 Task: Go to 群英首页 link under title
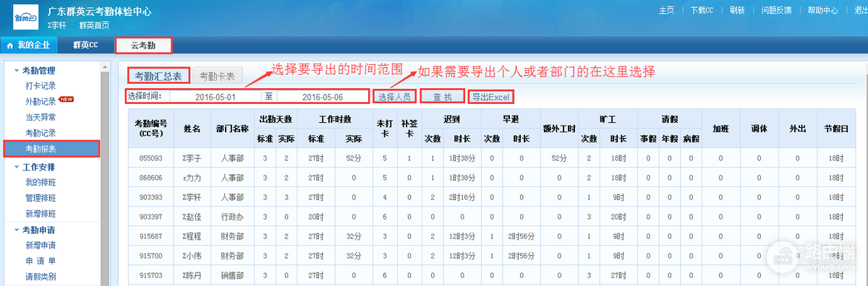[x=95, y=25]
